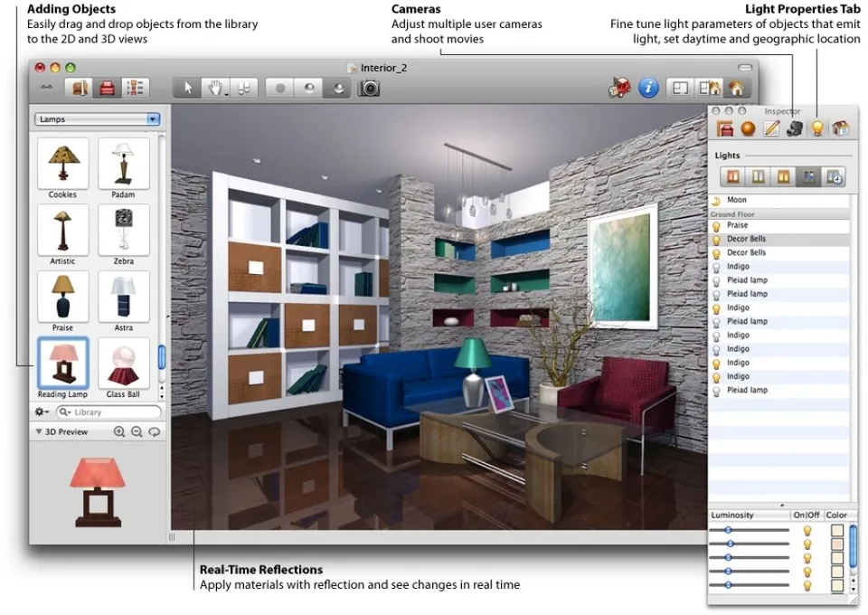
Task: Open the Lamps category dropdown
Action: coord(98,119)
